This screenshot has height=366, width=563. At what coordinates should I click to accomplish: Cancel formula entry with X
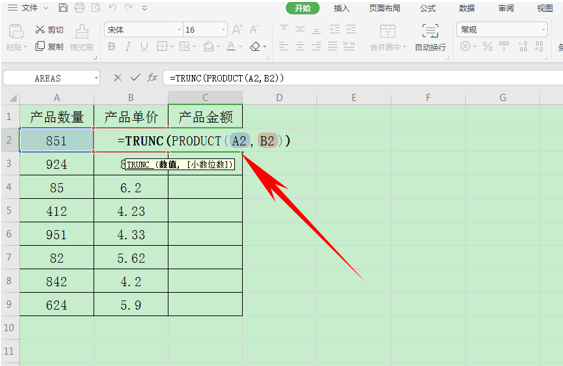click(117, 78)
